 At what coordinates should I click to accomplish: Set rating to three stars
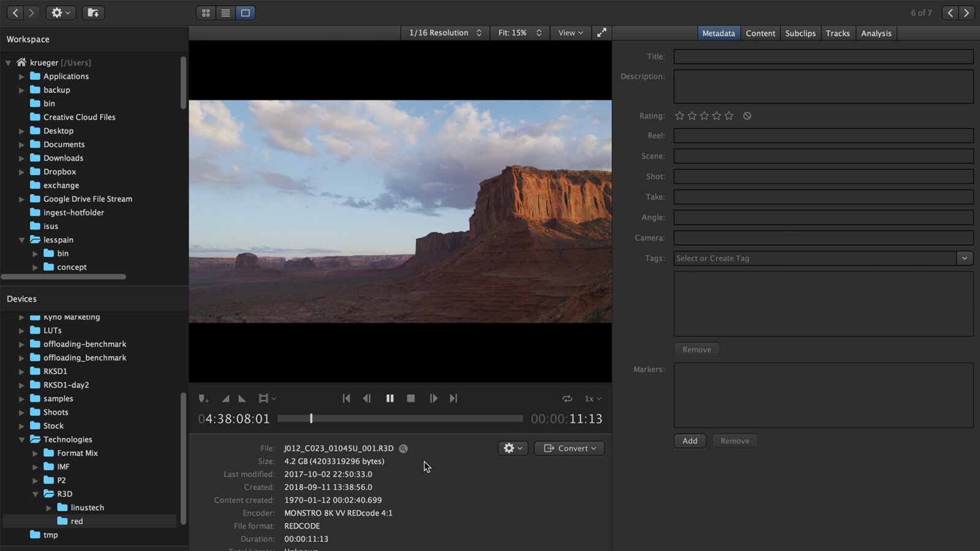click(x=704, y=116)
